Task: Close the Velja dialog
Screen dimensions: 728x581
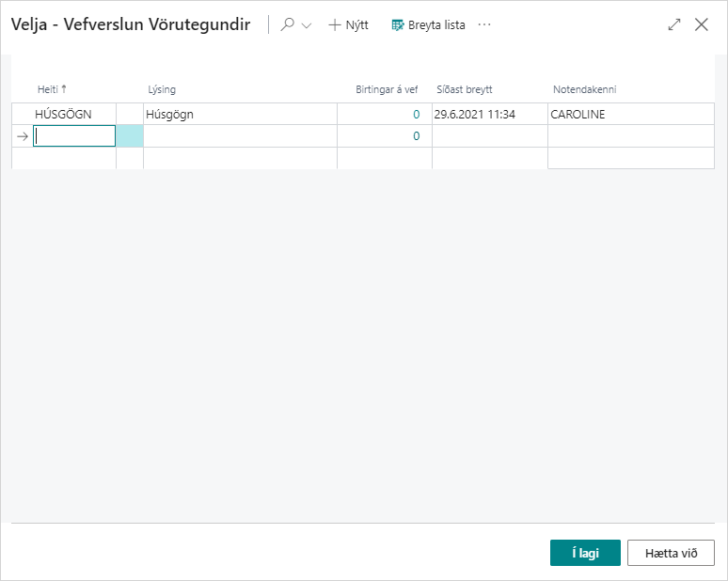Action: click(x=702, y=25)
